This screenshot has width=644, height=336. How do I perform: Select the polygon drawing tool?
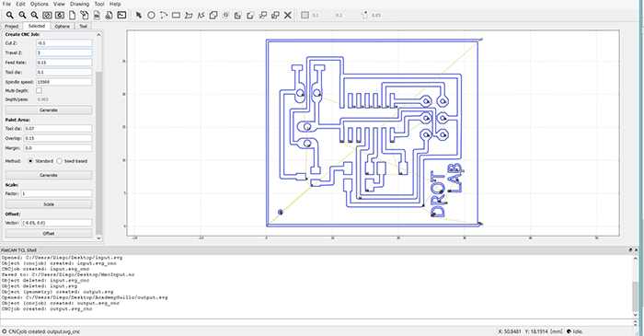189,16
